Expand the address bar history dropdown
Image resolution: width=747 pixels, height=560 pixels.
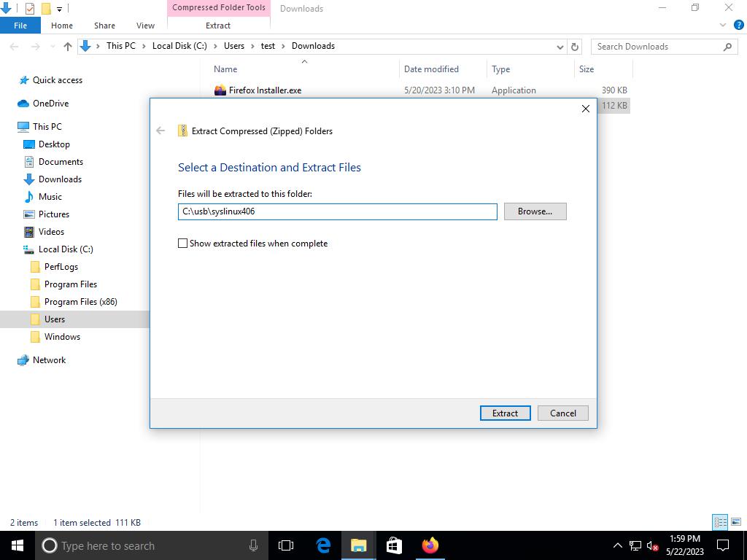point(560,47)
